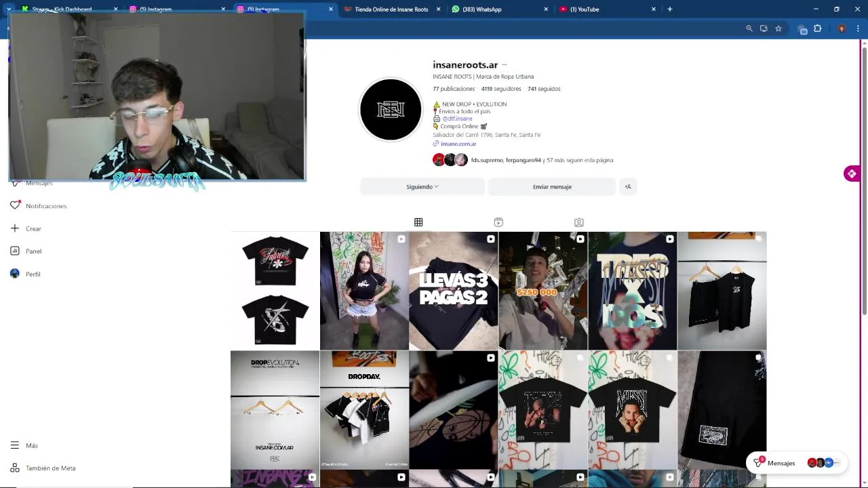
Task: Open tab search dropdown arrow
Action: coord(8,9)
